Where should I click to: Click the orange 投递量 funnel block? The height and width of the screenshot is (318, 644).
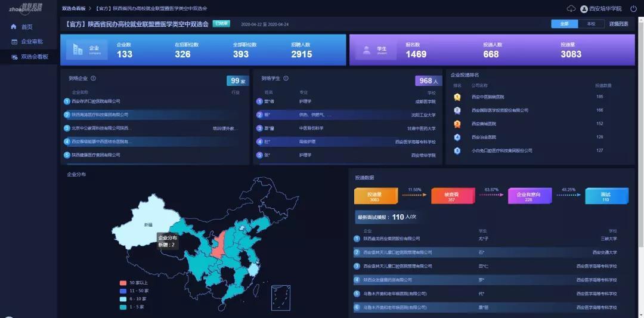374,196
